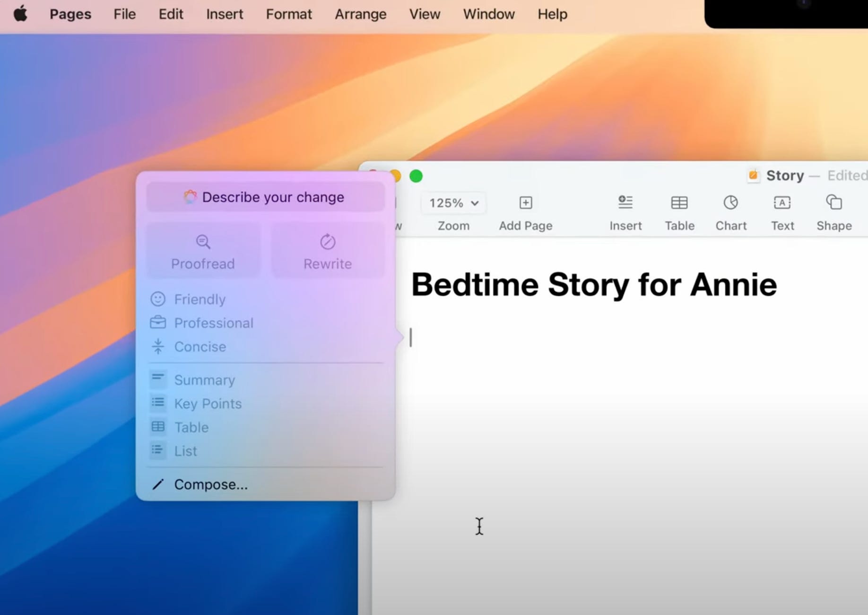Click the Shape toolbar icon
Viewport: 868px width, 615px height.
(x=834, y=202)
